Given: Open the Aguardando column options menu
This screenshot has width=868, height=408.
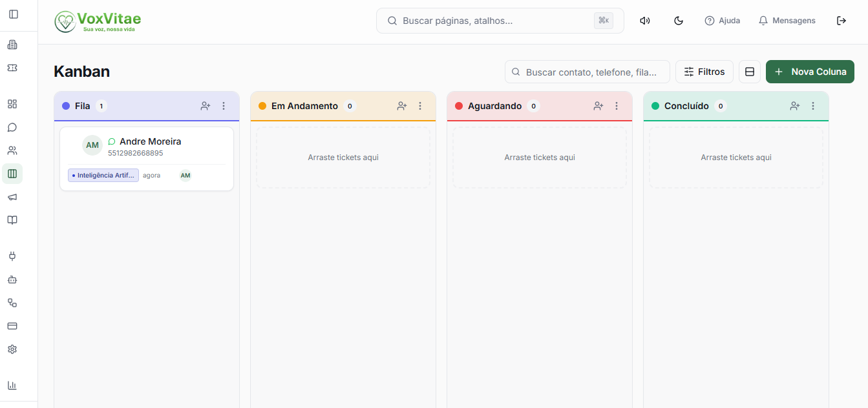Looking at the screenshot, I should (x=617, y=106).
